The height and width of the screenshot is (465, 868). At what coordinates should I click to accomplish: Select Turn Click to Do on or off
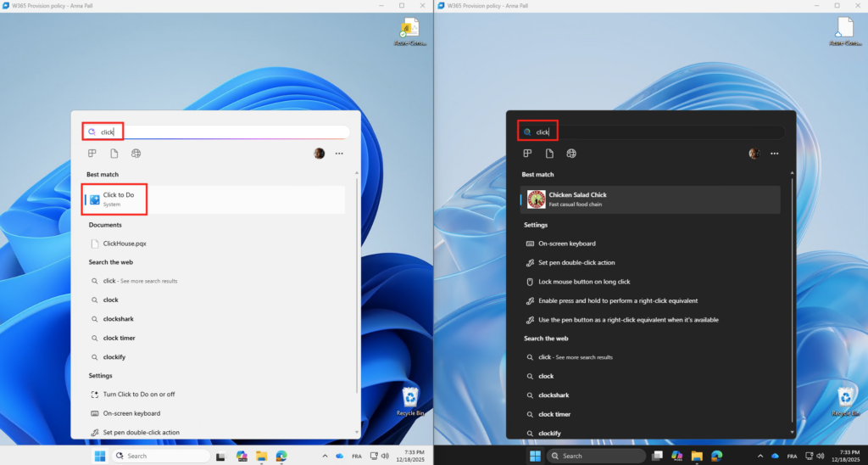[139, 395]
